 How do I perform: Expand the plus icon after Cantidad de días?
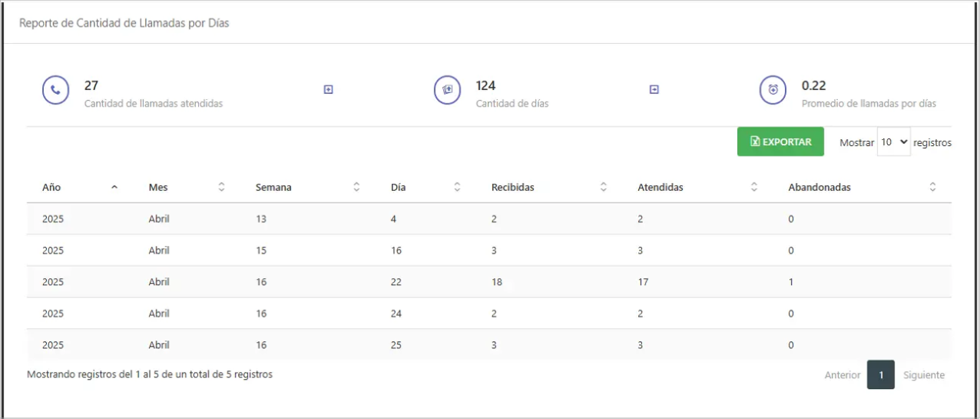tap(654, 90)
